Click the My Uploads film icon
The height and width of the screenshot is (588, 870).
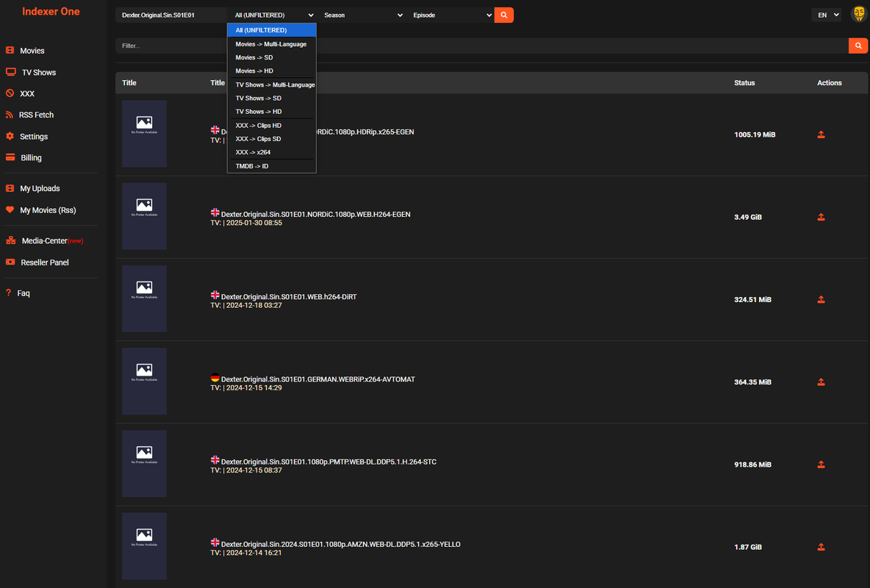pyautogui.click(x=10, y=188)
